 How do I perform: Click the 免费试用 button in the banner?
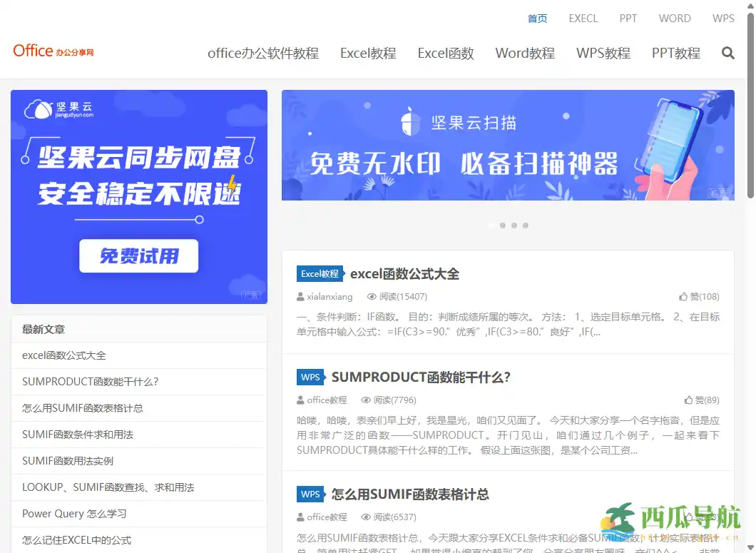[x=138, y=257]
